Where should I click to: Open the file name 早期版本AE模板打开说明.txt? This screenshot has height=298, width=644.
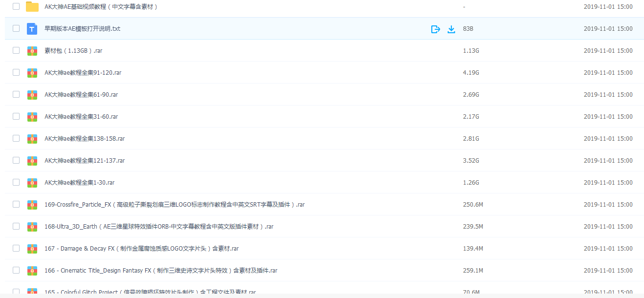coord(82,29)
